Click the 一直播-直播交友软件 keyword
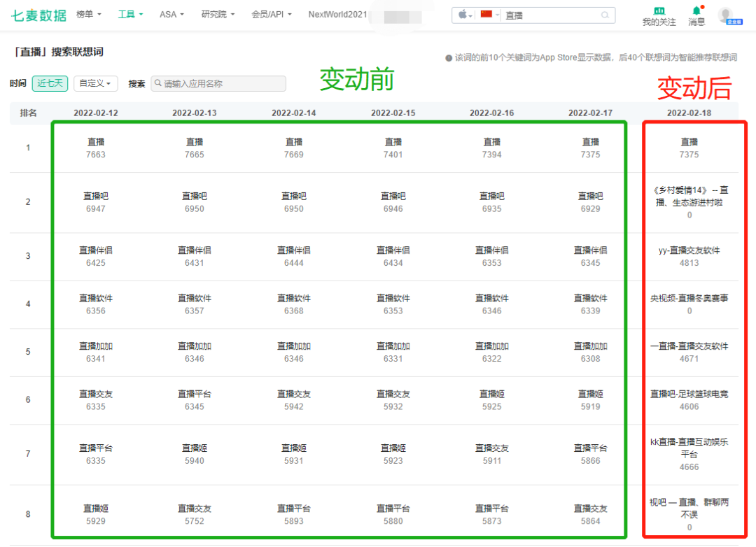756x547 pixels. tap(689, 346)
